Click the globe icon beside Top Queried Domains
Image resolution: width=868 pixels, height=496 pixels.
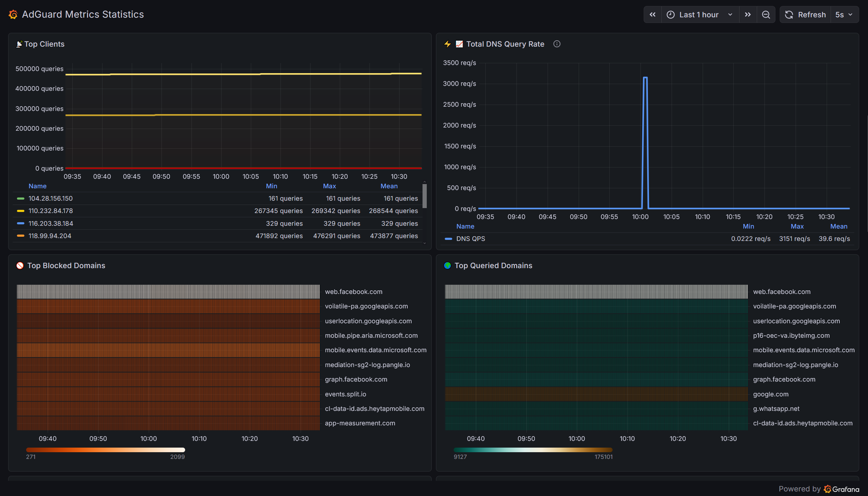point(448,265)
